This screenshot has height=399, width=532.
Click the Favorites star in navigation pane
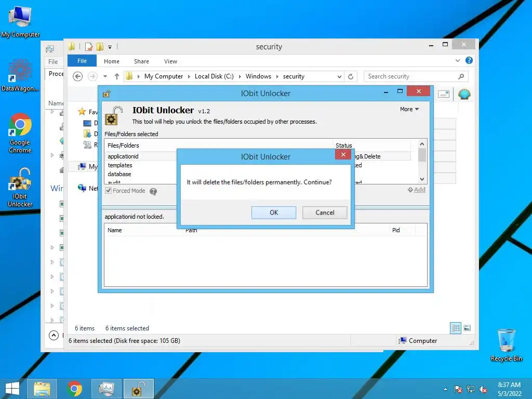tap(82, 111)
